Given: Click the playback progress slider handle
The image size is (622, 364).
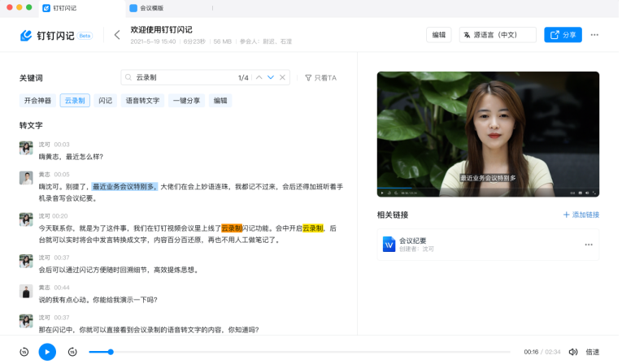Looking at the screenshot, I should pyautogui.click(x=111, y=352).
